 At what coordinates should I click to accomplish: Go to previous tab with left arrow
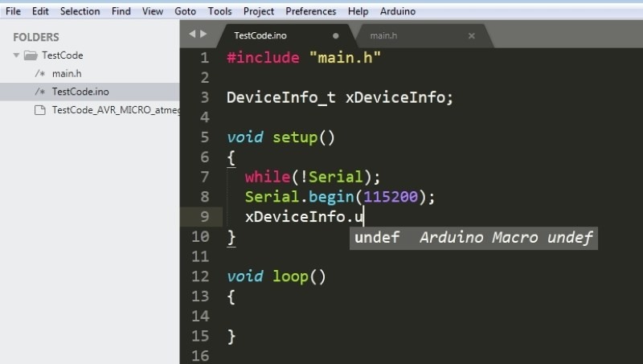[192, 34]
